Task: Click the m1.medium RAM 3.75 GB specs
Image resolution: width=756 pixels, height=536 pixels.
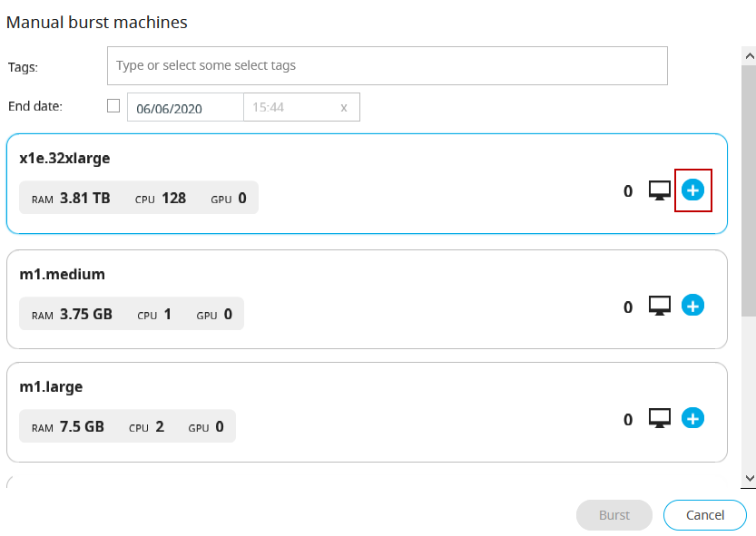Action: pos(73,315)
